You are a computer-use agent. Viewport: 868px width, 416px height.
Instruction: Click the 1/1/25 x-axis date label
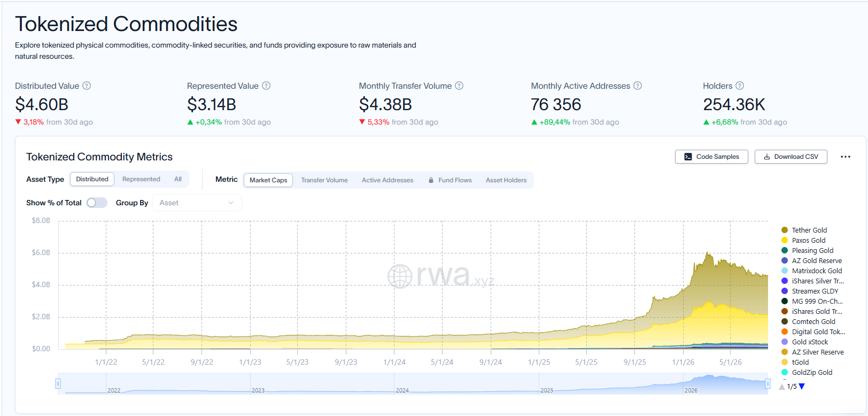pos(539,362)
